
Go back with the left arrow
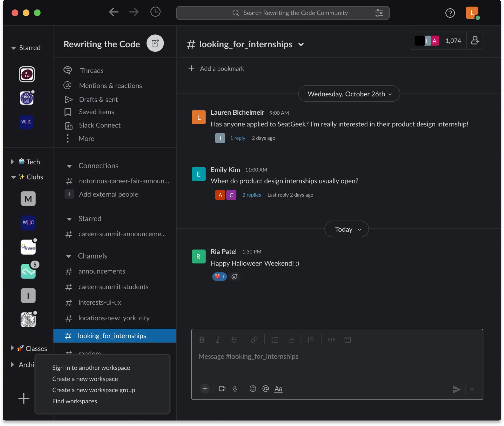114,12
